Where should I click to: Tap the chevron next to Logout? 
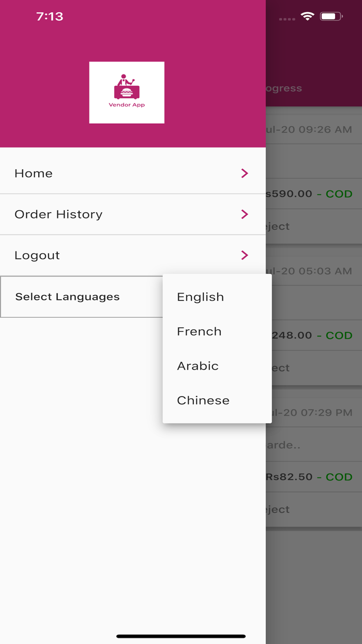pos(244,255)
